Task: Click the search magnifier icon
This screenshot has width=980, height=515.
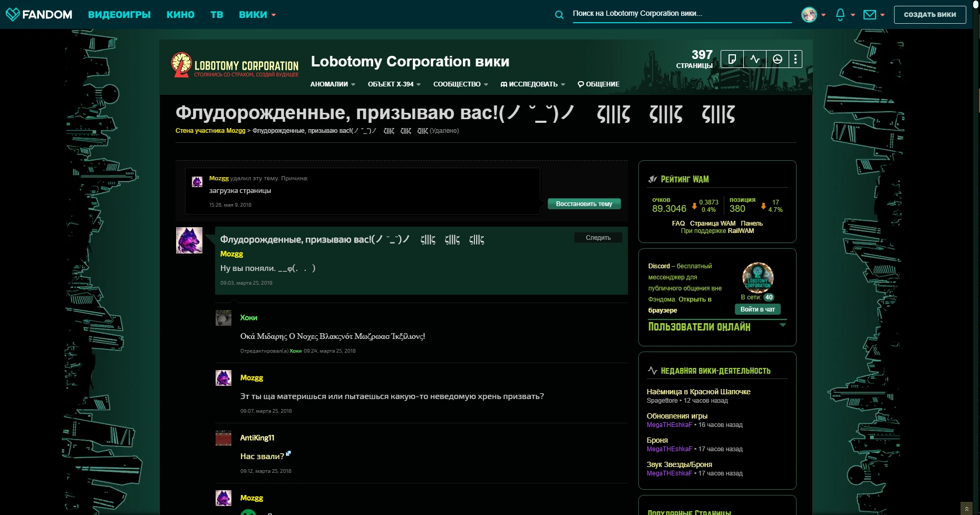Action: (559, 15)
